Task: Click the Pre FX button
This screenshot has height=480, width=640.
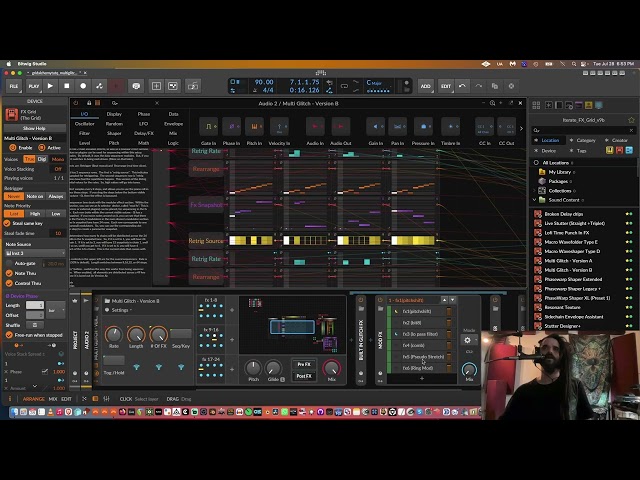Action: coord(304,364)
